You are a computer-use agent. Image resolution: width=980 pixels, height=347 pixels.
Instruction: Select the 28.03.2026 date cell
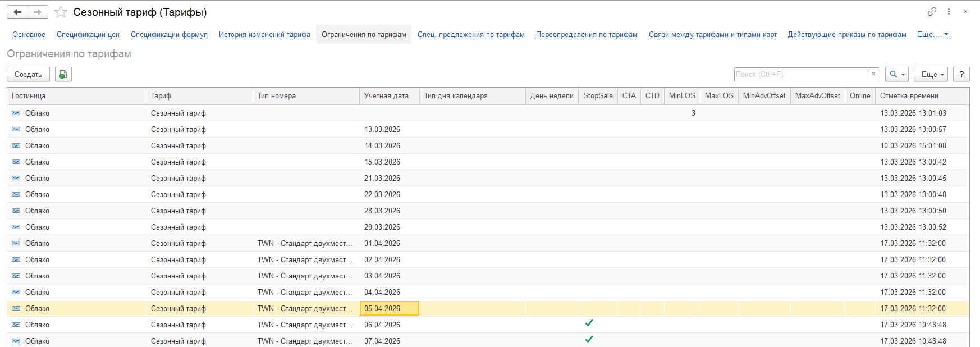coord(389,211)
